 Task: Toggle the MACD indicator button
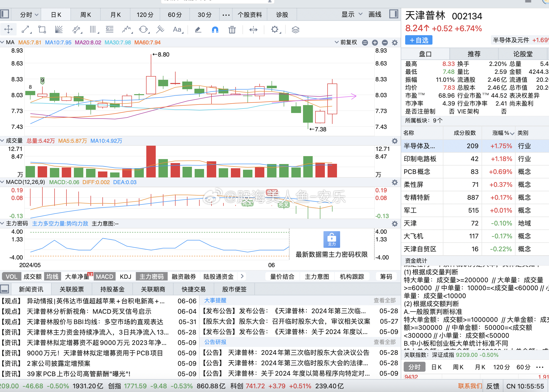click(x=104, y=277)
